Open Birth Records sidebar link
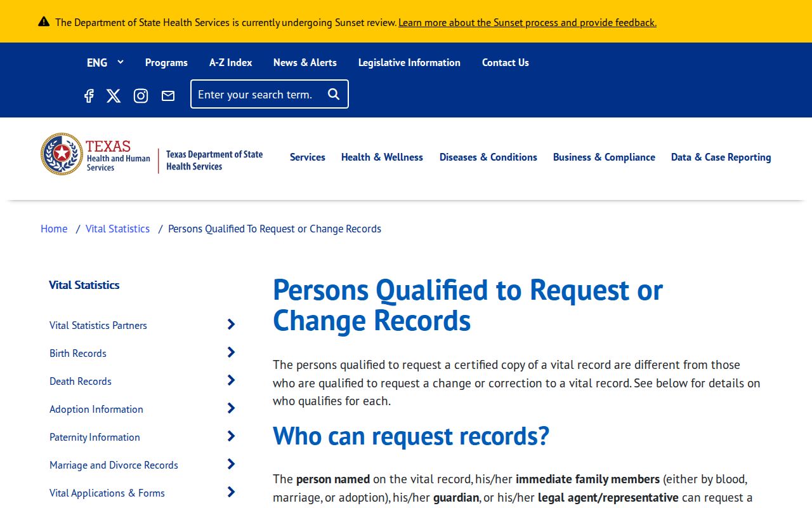Viewport: 812px width, 508px height. pos(78,353)
